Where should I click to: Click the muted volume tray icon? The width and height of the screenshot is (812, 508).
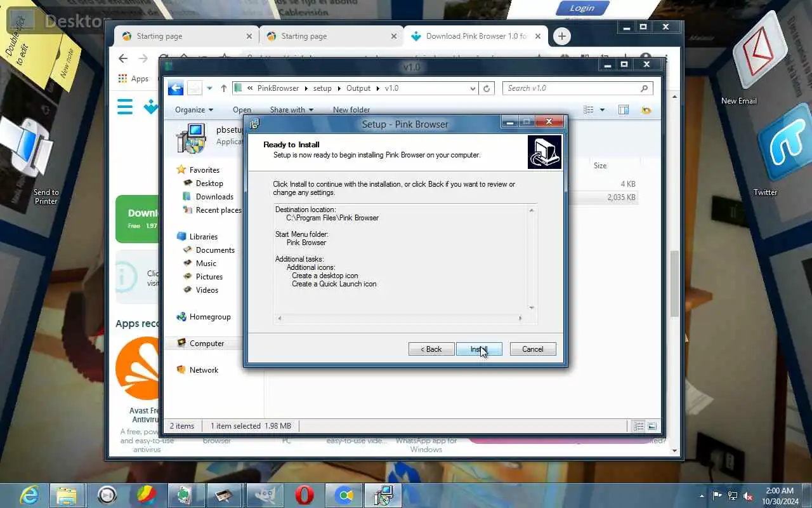pyautogui.click(x=748, y=496)
